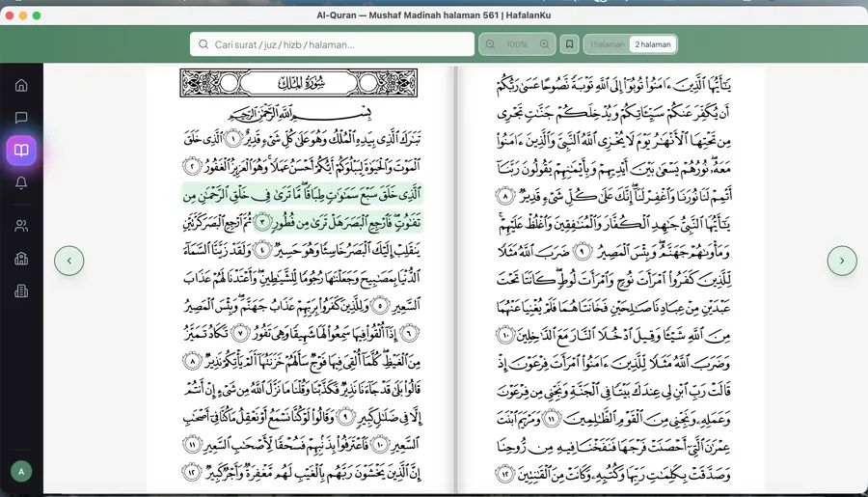Click the macOS yellow minimize button

tap(23, 15)
